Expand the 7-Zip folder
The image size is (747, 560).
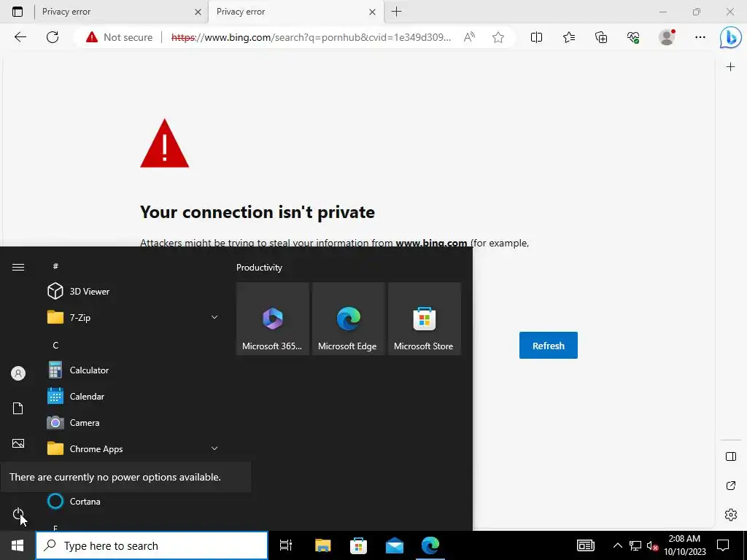point(133,317)
